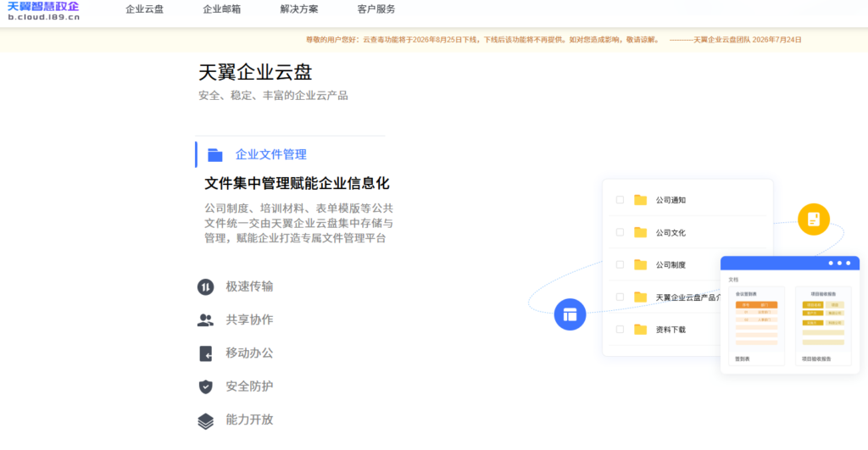The height and width of the screenshot is (450, 868).
Task: Click the 安全防护 shield icon
Action: [205, 386]
